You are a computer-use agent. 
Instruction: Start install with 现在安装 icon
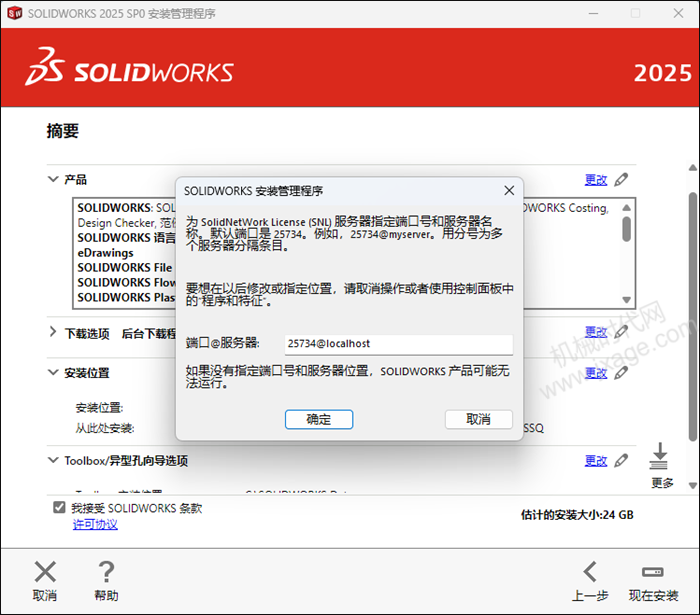653,572
